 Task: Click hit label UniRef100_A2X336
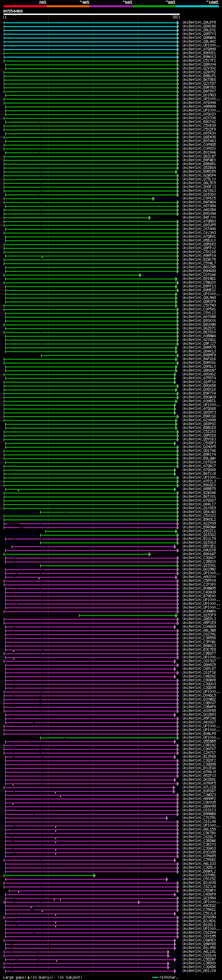199,118
